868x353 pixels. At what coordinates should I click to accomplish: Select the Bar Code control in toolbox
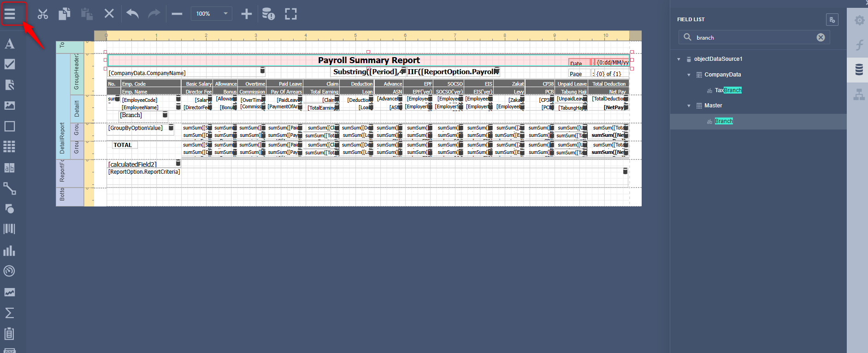click(x=9, y=229)
